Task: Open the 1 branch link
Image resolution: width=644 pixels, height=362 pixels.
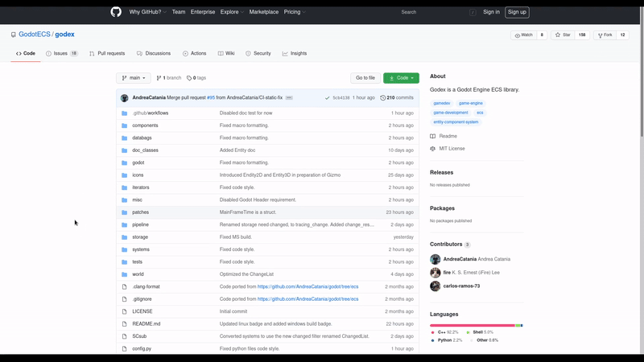Action: [x=169, y=78]
